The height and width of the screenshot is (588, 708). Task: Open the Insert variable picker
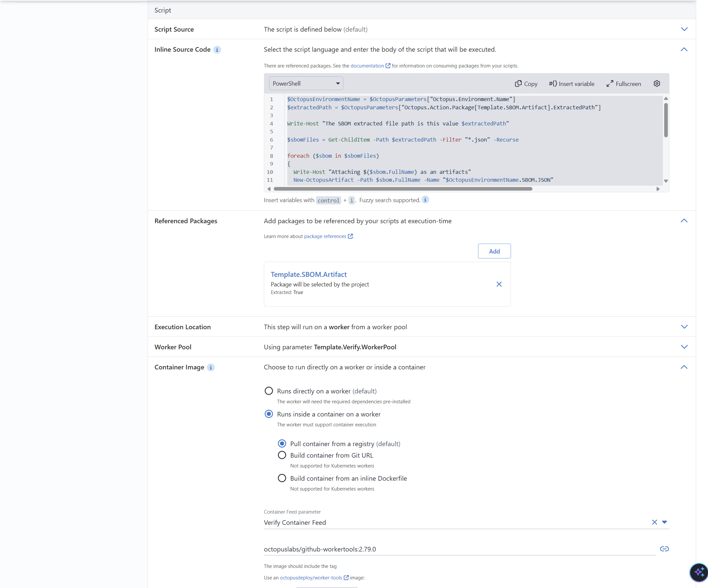(572, 83)
